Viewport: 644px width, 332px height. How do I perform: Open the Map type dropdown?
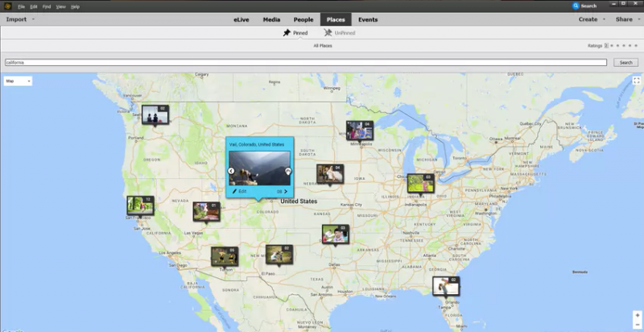pos(18,81)
